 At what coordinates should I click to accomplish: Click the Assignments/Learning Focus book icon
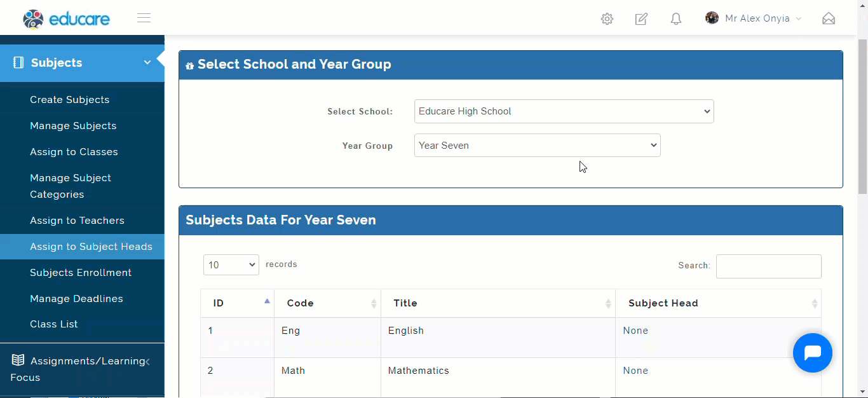click(x=18, y=360)
